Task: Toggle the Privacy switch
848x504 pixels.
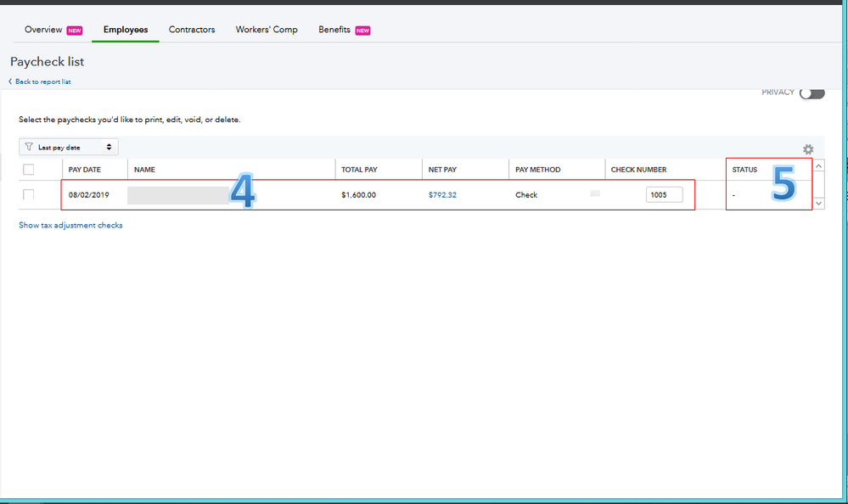Action: click(811, 93)
